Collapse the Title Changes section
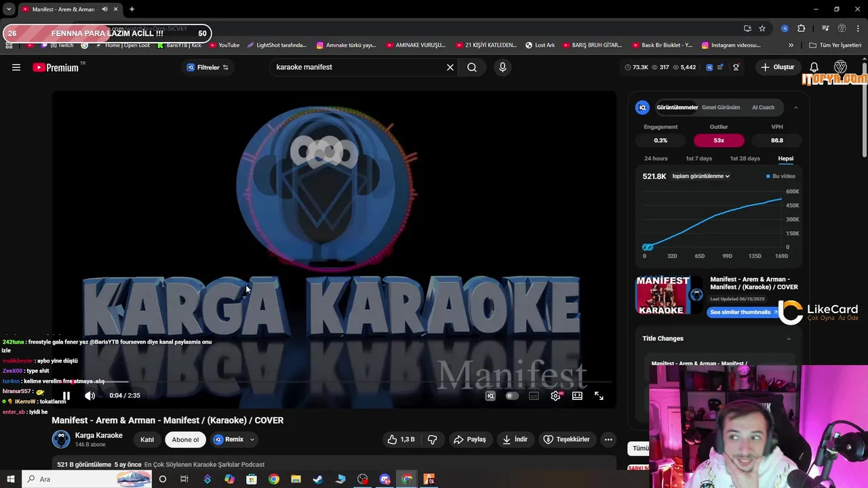868x488 pixels. point(789,339)
